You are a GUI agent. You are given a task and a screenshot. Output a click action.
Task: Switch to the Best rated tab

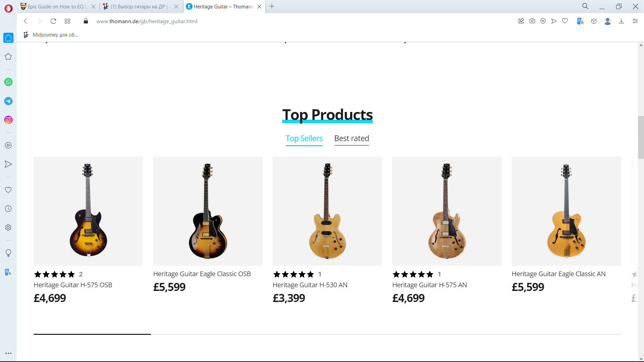352,138
